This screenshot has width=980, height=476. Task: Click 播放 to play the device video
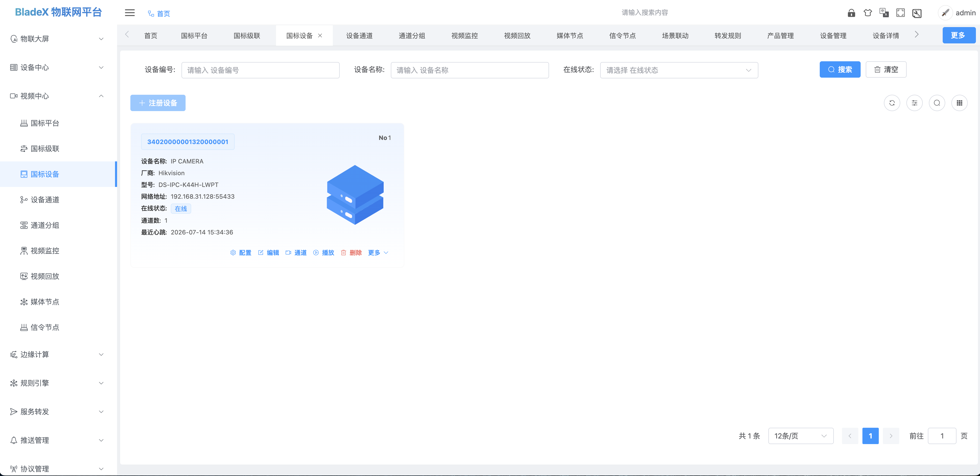[324, 253]
